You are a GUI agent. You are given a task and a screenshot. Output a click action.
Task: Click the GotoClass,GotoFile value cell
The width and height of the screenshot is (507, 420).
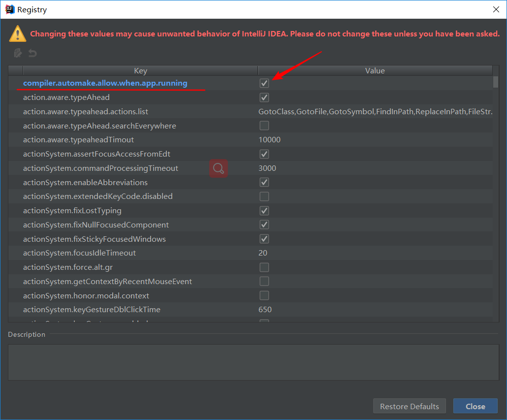click(x=376, y=112)
